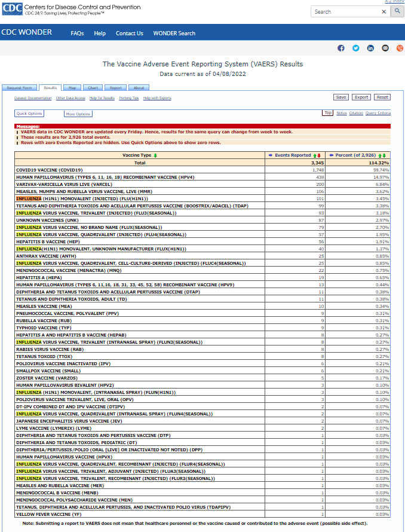Jump to Notes link
This screenshot has height=532, width=405.
[342, 113]
